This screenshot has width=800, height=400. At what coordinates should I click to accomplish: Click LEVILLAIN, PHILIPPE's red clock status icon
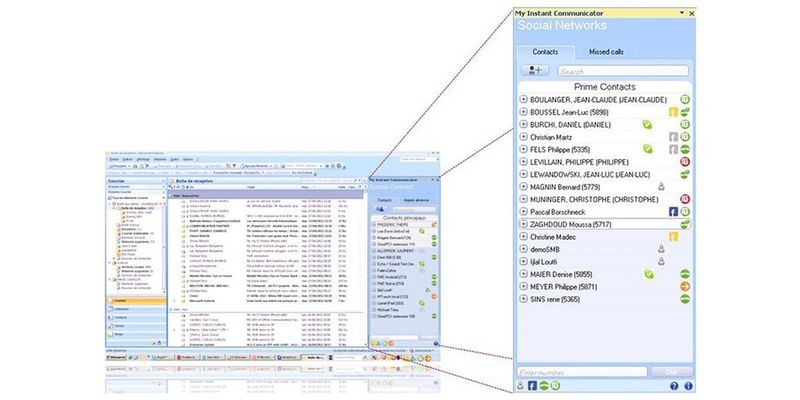coord(685,162)
